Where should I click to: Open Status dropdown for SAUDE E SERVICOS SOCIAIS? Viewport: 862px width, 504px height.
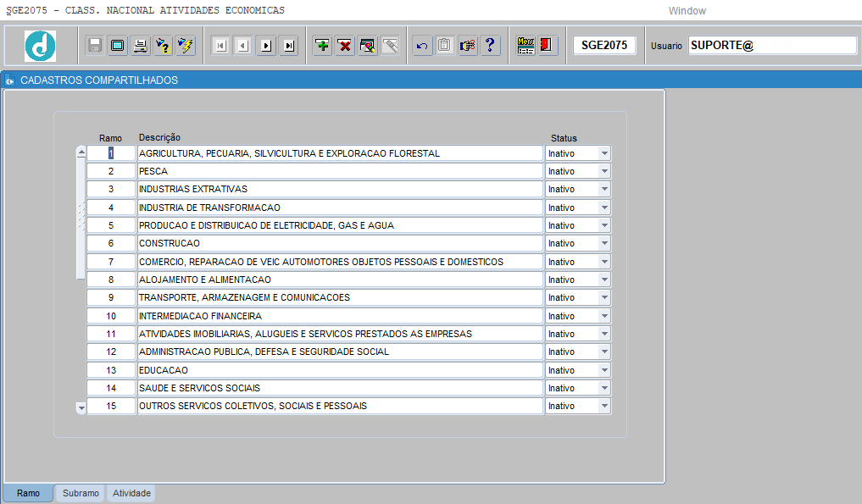click(x=604, y=387)
